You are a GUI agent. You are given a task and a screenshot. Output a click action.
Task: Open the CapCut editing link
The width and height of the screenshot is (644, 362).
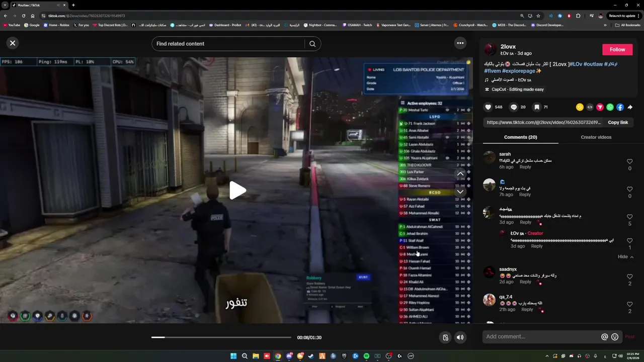pyautogui.click(x=514, y=89)
